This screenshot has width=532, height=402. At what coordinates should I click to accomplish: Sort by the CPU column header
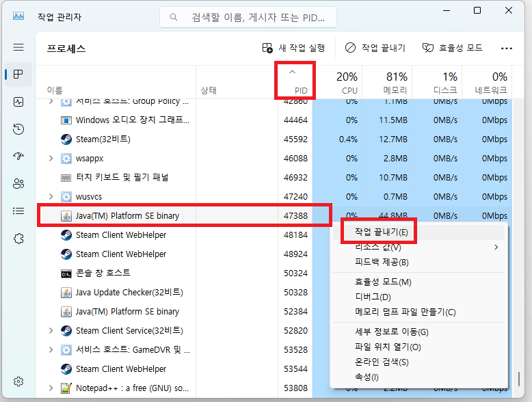(x=337, y=82)
